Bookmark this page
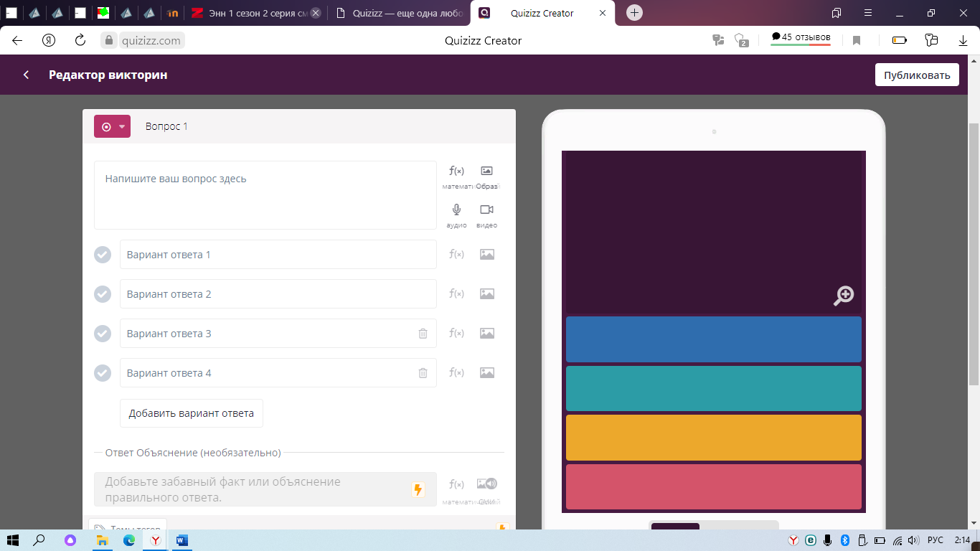Screen dimensions: 980x551 pyautogui.click(x=857, y=40)
